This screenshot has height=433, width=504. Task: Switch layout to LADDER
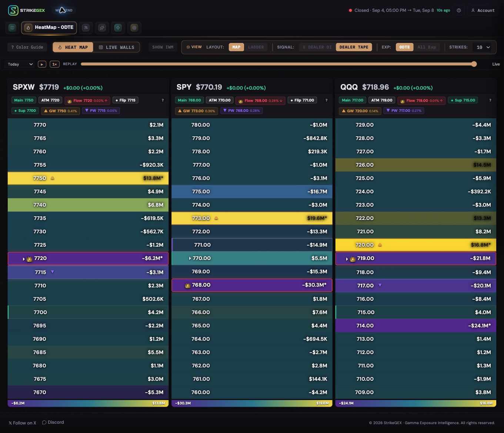(256, 47)
